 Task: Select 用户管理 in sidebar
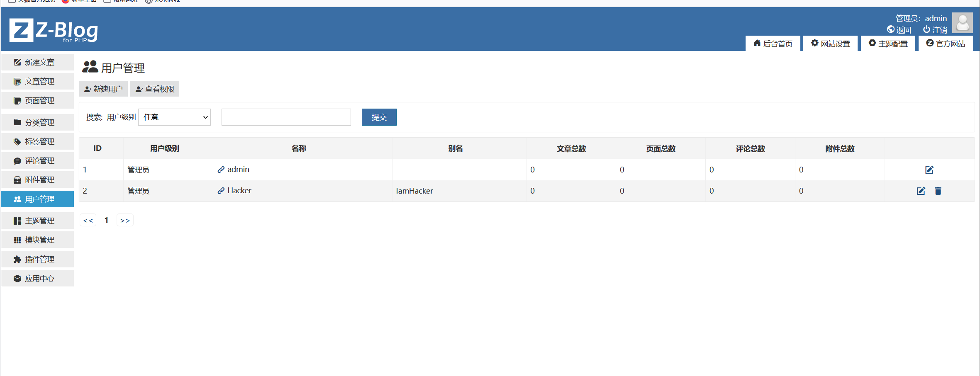38,199
